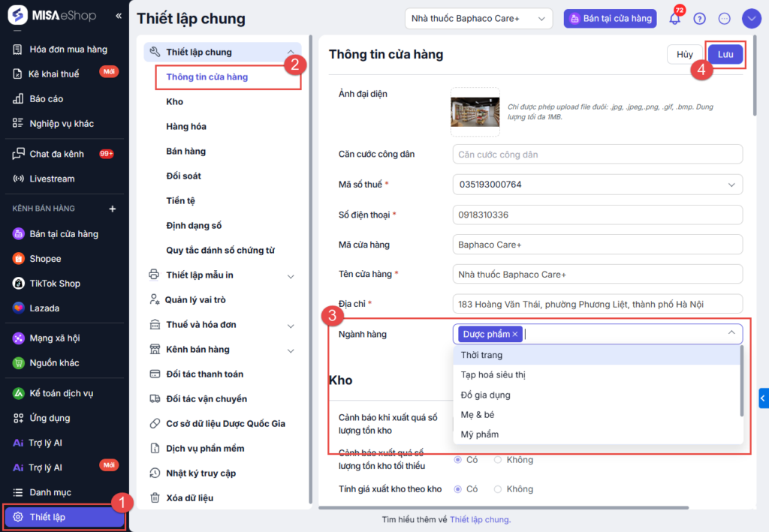Click the Hóa đơn mua hàng invoice icon

tap(18, 49)
